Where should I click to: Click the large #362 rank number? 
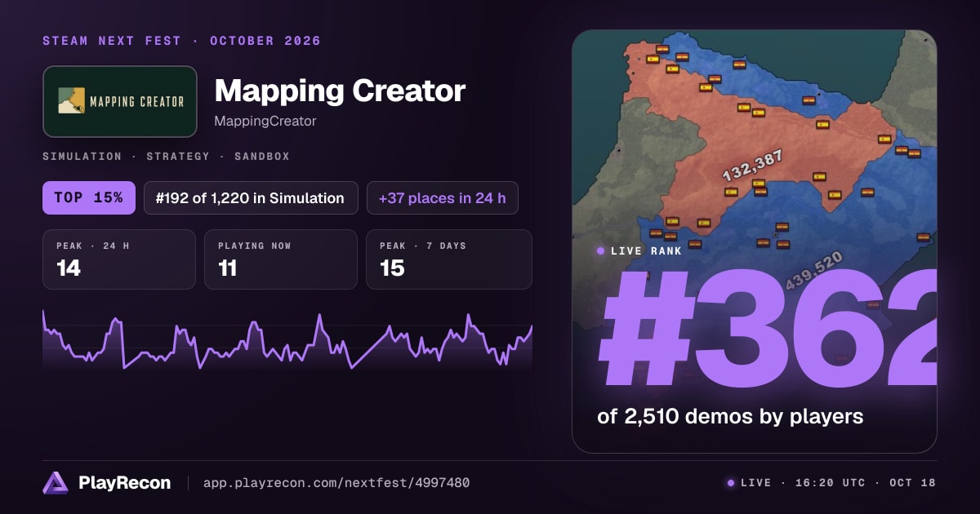coord(768,328)
